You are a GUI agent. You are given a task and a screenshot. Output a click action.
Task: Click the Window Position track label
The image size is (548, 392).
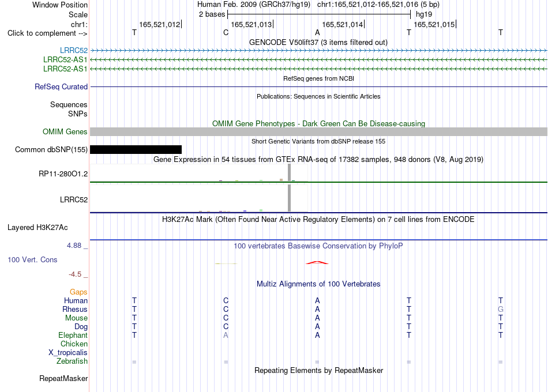point(60,5)
